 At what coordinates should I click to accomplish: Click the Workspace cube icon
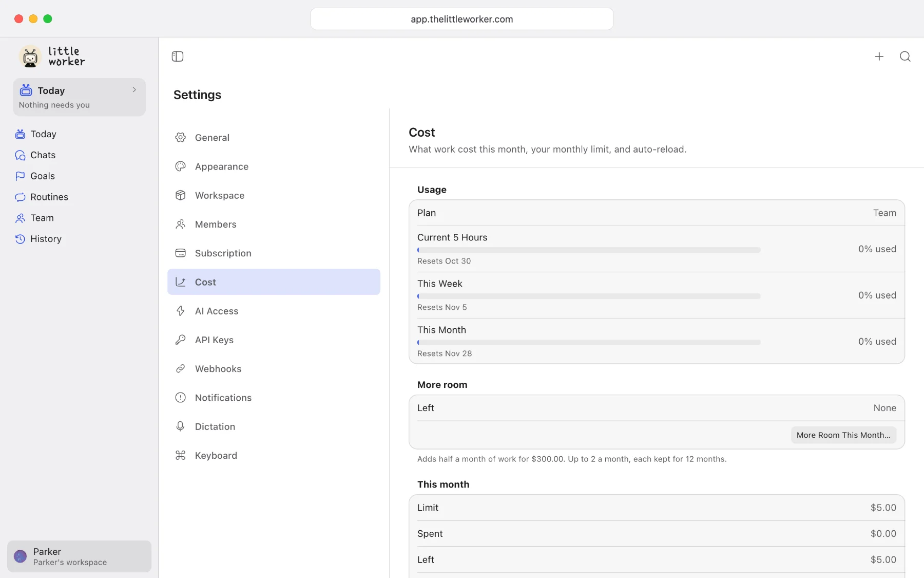[x=180, y=195]
